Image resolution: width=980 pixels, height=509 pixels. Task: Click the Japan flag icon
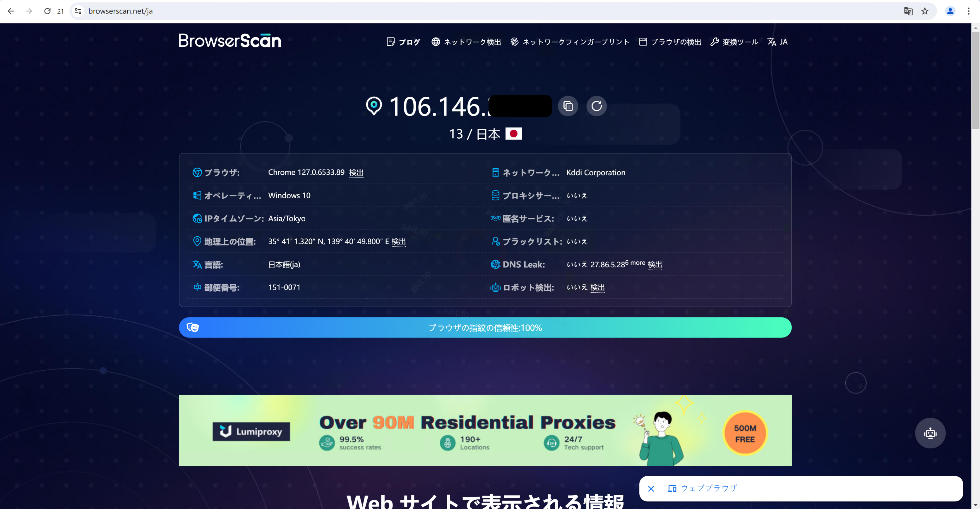tap(513, 133)
